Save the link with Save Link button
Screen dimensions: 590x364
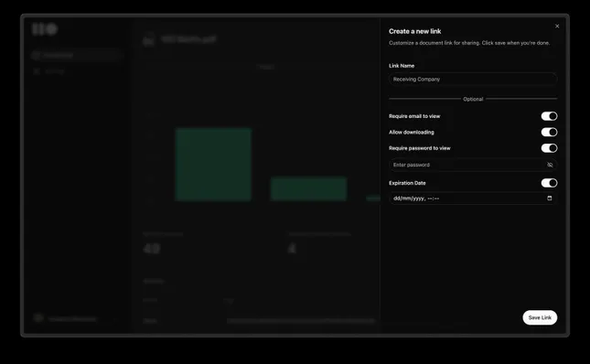coord(540,317)
